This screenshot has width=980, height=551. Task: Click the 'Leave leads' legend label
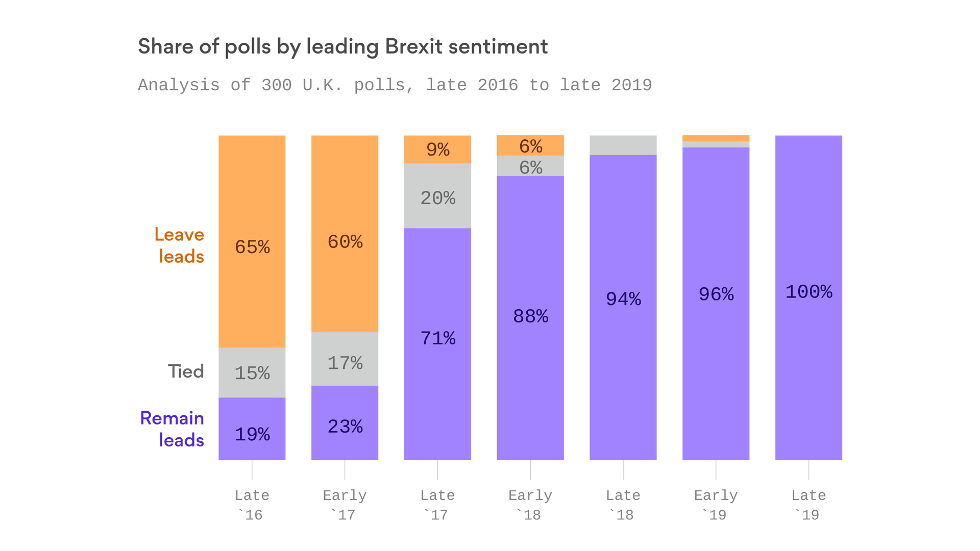180,245
